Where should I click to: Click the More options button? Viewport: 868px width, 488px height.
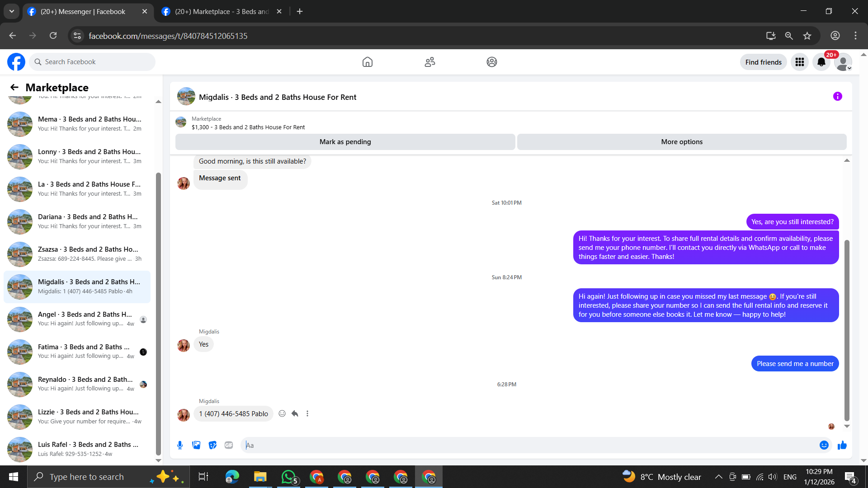pyautogui.click(x=681, y=142)
